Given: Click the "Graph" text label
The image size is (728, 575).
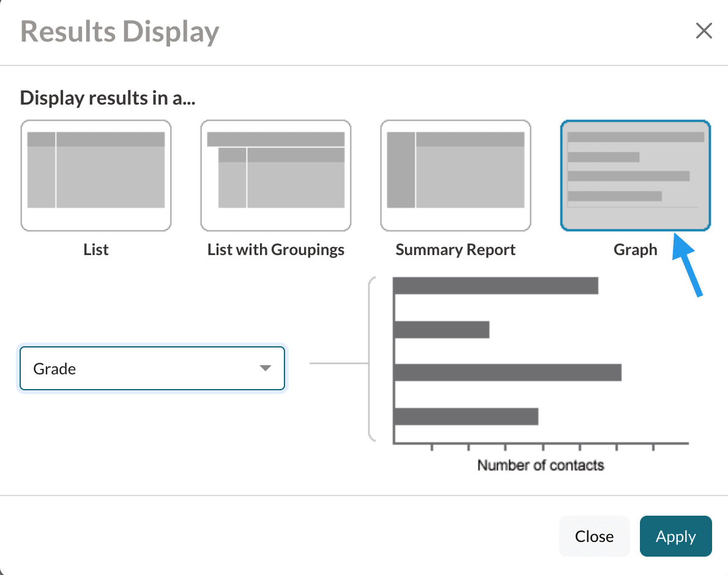Looking at the screenshot, I should [636, 250].
